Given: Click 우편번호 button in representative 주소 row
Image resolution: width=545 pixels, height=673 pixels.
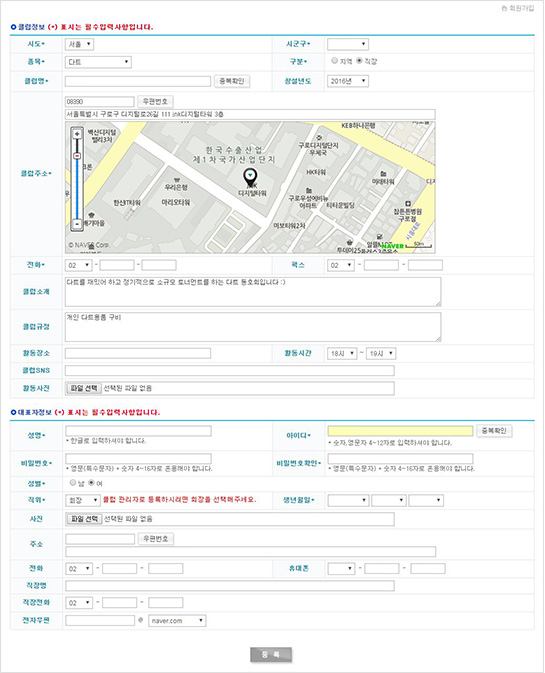Looking at the screenshot, I should (x=156, y=539).
